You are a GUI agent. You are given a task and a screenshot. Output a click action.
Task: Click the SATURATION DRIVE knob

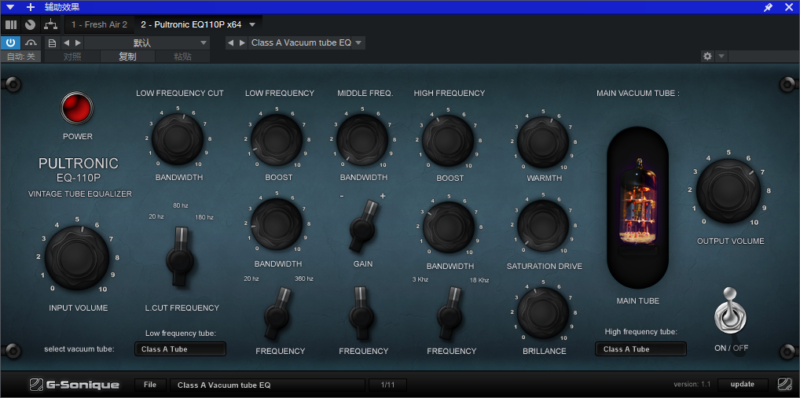543,226
